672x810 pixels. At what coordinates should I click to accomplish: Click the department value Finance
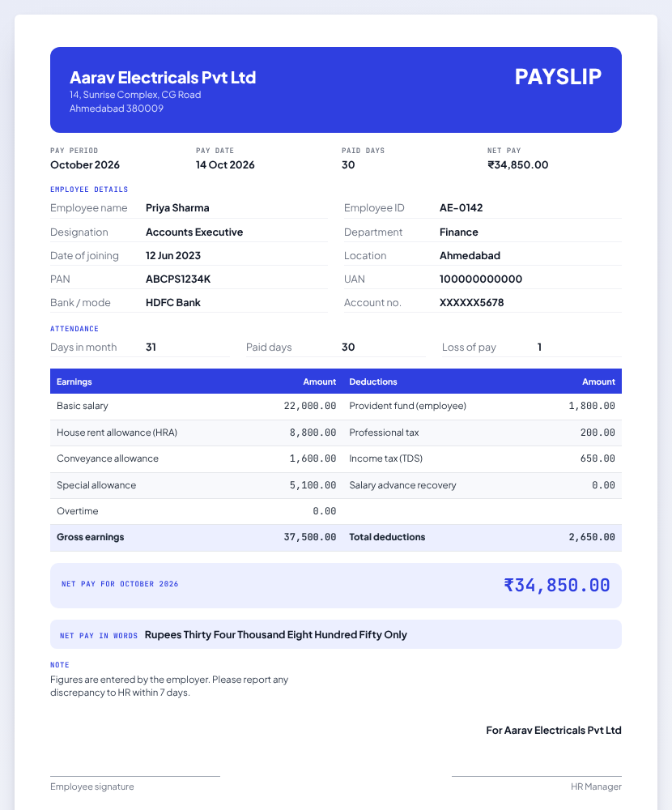[x=459, y=232]
